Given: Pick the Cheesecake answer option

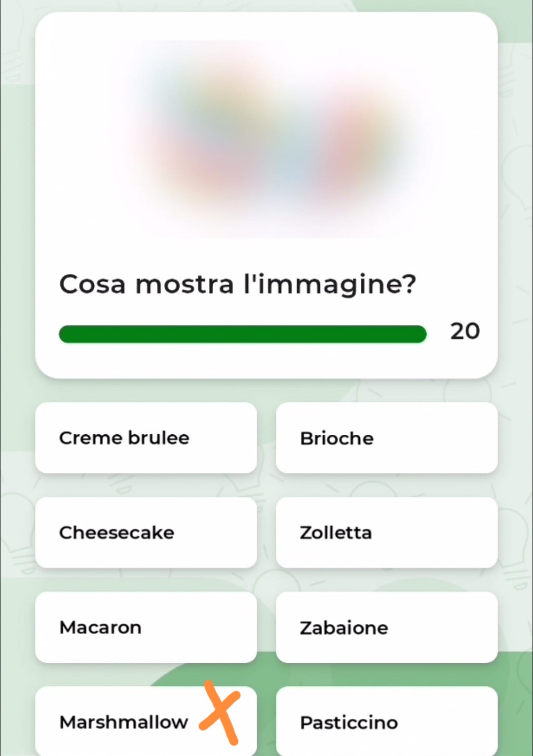Looking at the screenshot, I should [x=146, y=532].
